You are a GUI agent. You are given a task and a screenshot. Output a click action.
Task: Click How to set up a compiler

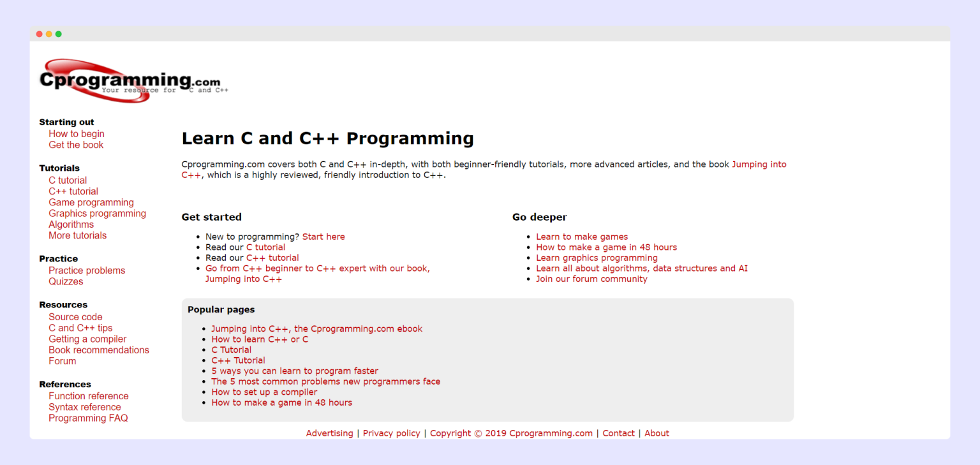pos(264,392)
